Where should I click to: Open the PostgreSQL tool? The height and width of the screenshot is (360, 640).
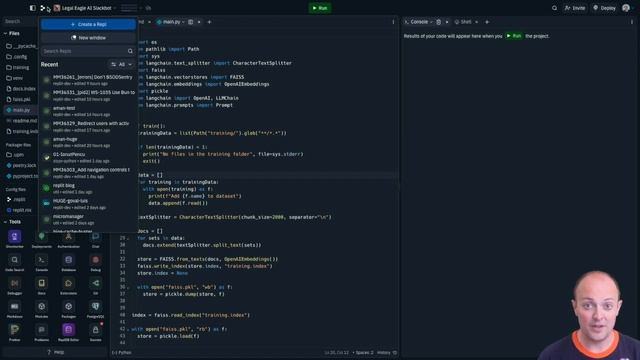[x=96, y=309]
